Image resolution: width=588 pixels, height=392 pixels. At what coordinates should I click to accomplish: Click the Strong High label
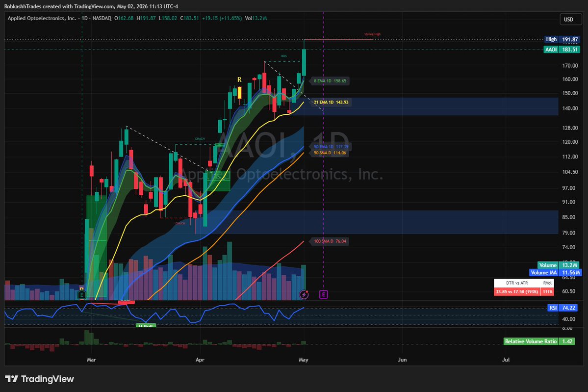(x=372, y=34)
